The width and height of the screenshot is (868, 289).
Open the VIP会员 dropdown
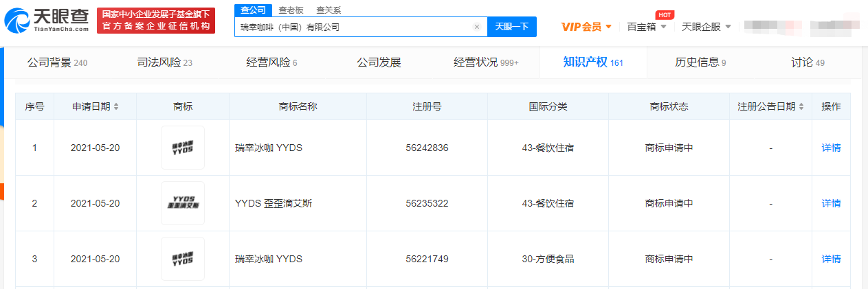[x=586, y=27]
